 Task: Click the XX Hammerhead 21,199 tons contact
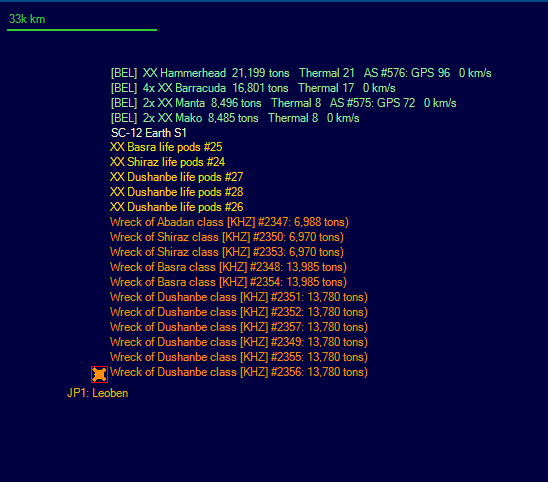(x=301, y=73)
